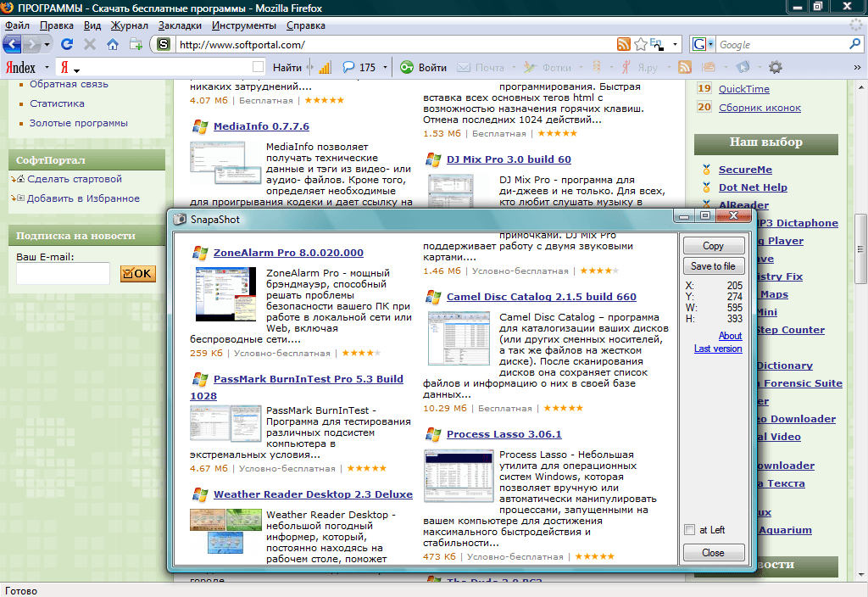Open the Yandex logo dropdown arrow
The height and width of the screenshot is (597, 868).
[47, 68]
